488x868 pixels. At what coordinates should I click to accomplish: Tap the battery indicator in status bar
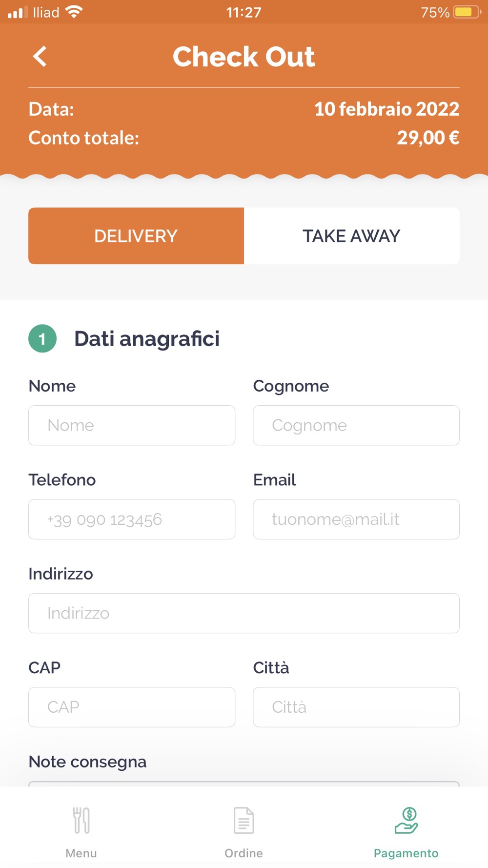pyautogui.click(x=467, y=12)
